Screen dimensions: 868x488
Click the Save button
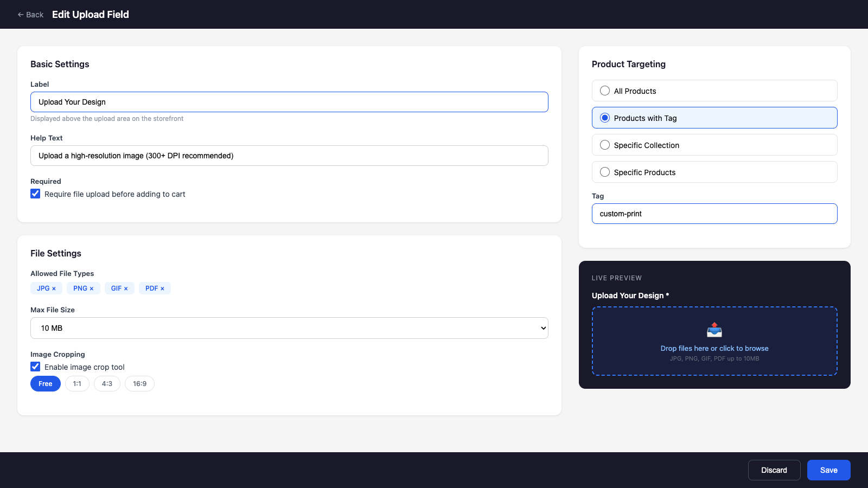tap(828, 470)
